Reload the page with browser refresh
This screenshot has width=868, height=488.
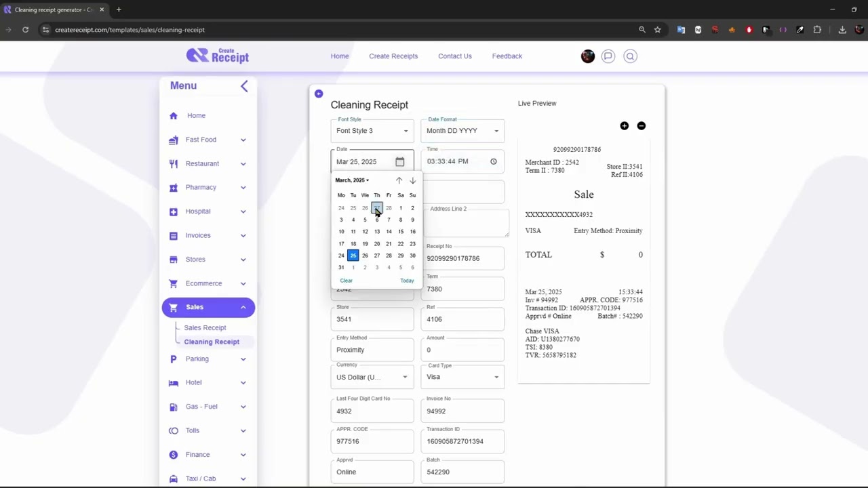[x=26, y=30]
